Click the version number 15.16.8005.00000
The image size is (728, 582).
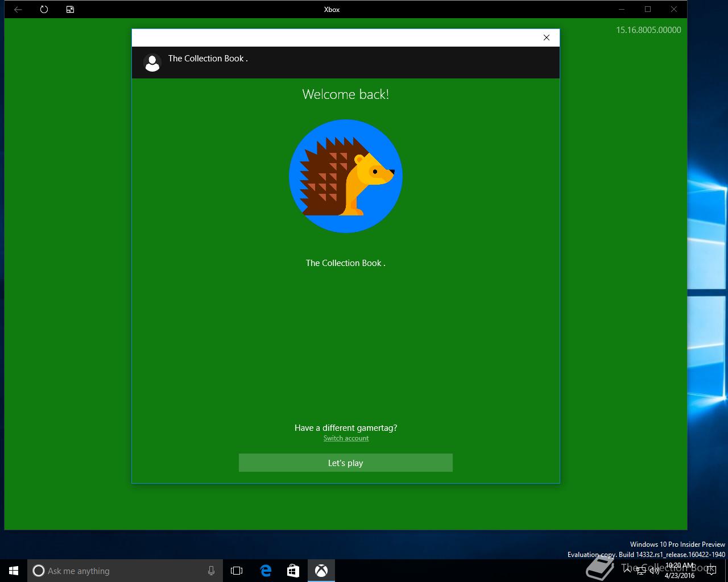click(x=648, y=30)
